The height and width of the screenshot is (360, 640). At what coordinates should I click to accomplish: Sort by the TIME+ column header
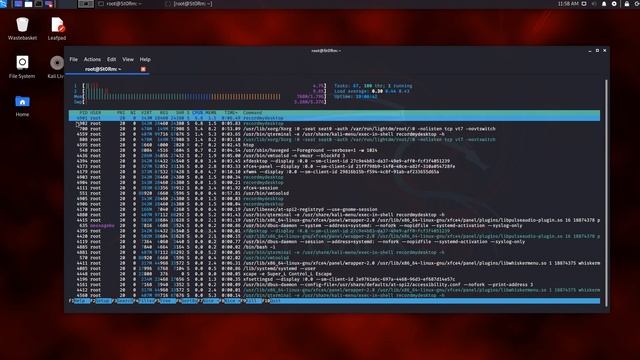(231, 113)
